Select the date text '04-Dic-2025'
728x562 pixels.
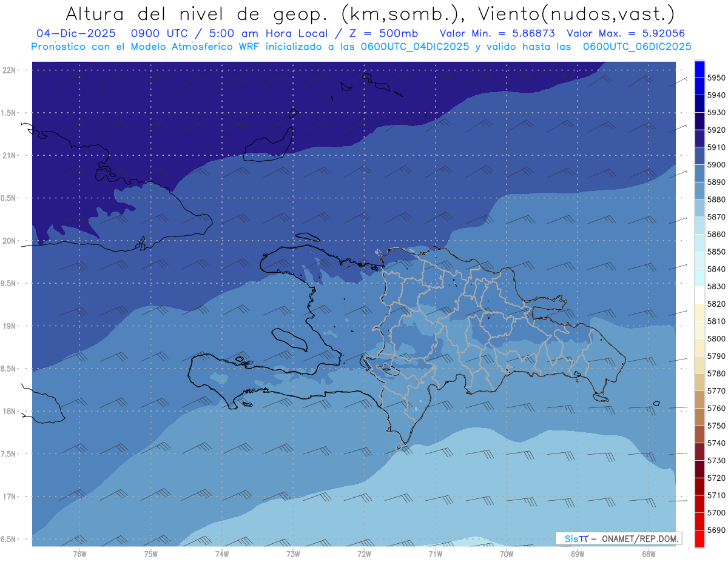[76, 33]
